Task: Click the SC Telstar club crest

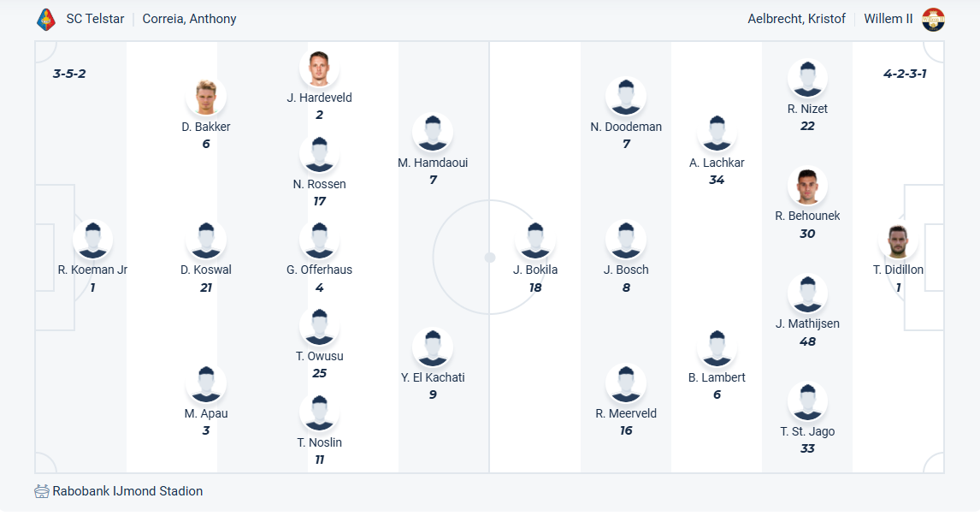Action: tap(45, 19)
